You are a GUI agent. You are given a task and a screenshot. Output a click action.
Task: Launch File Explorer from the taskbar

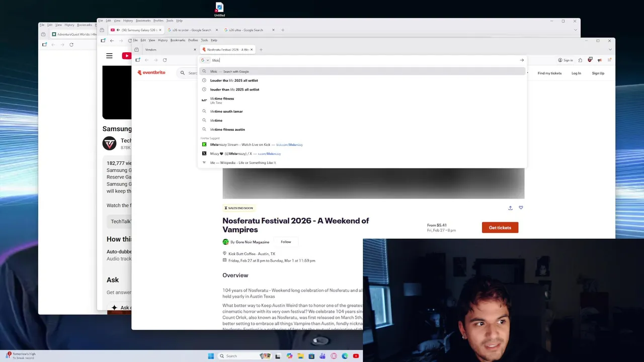[300, 356]
